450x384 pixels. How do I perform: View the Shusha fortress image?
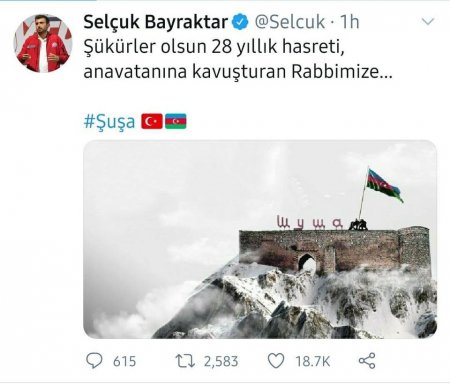pyautogui.click(x=260, y=239)
